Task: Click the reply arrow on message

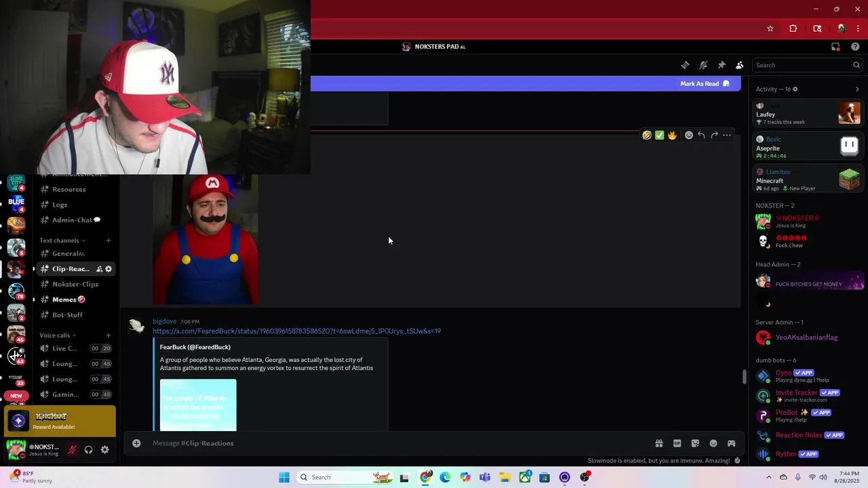Action: tap(701, 135)
